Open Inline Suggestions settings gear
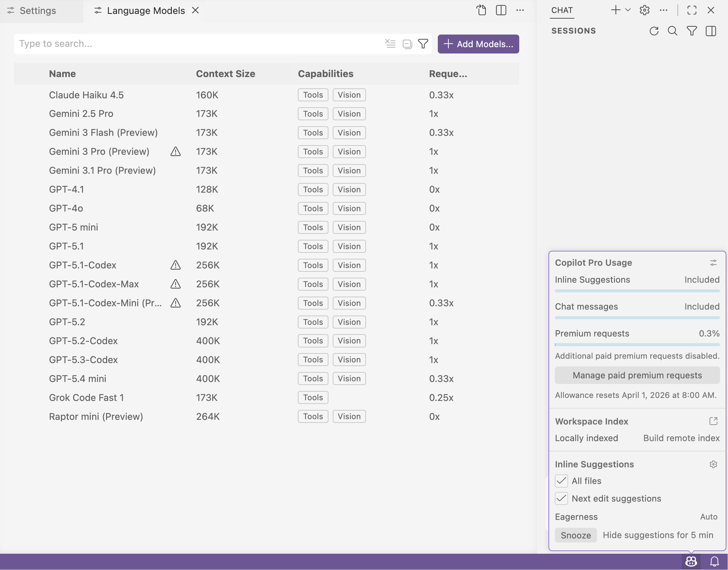Image resolution: width=728 pixels, height=570 pixels. [x=713, y=464]
